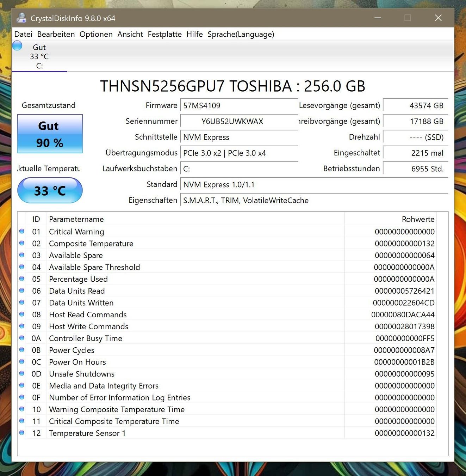
Task: Click the 33 °C temperature button
Action: pyautogui.click(x=50, y=190)
